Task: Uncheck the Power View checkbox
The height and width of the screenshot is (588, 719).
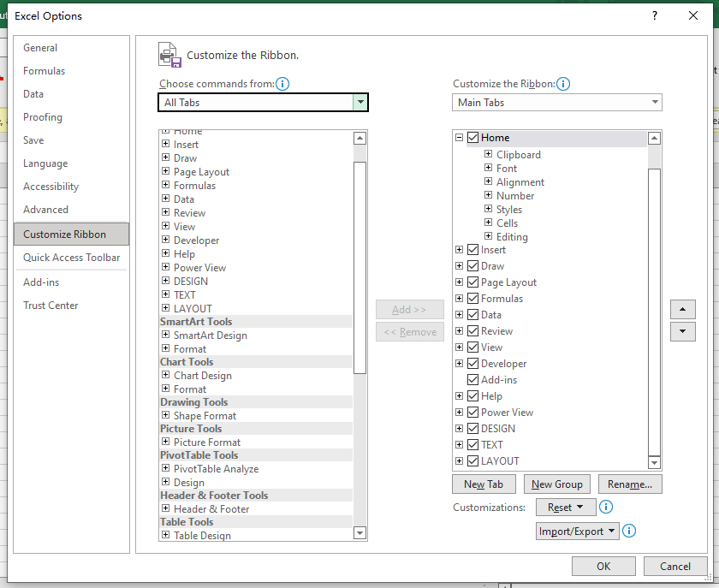Action: point(472,413)
